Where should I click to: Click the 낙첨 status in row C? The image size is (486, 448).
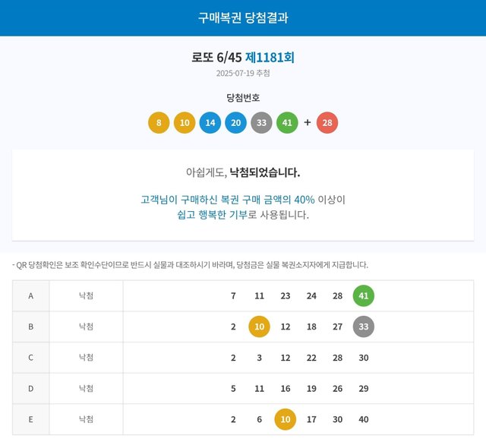[x=86, y=357]
